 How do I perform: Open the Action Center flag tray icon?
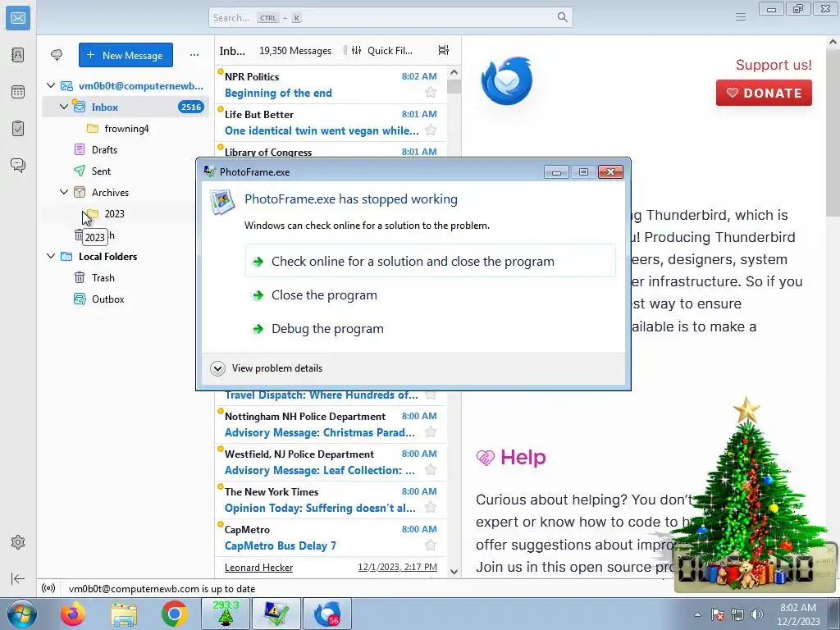point(718,614)
